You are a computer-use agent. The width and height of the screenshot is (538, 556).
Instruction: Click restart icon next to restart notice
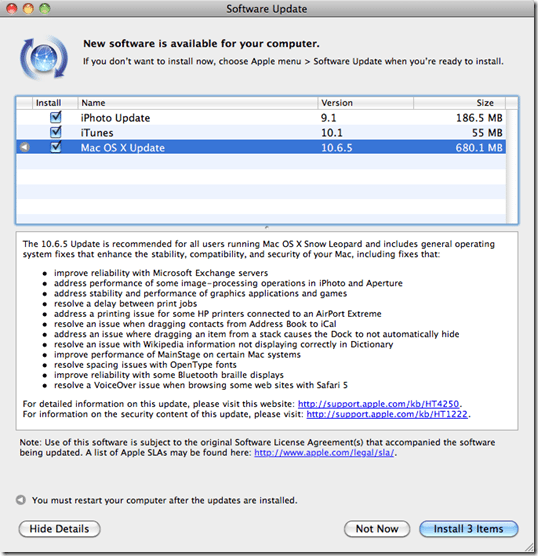[21, 500]
